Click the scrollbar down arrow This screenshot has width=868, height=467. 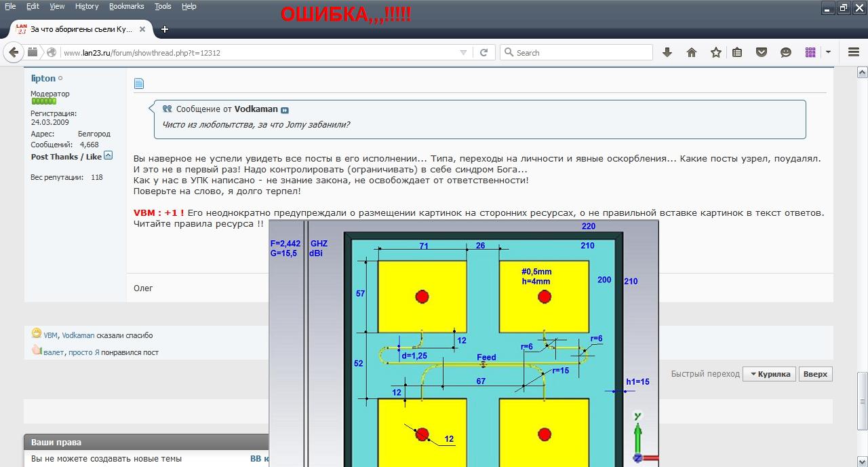[x=862, y=462]
